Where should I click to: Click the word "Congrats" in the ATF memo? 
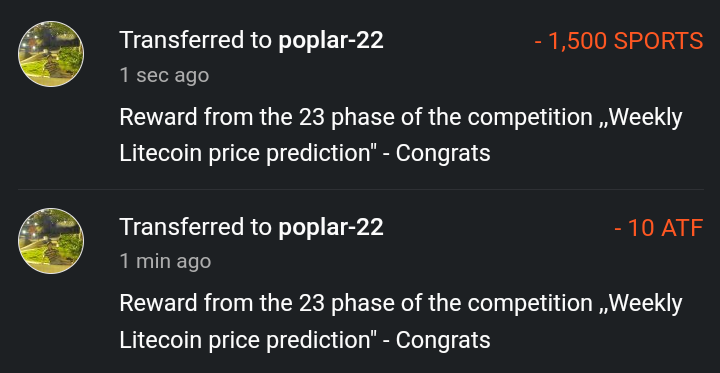pos(443,339)
